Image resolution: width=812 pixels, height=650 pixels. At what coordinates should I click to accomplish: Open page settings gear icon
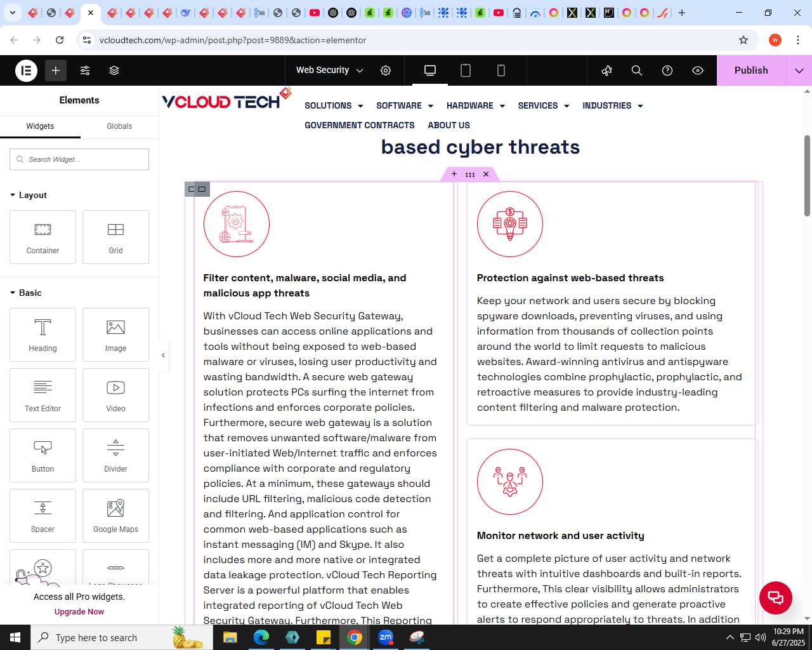point(386,70)
